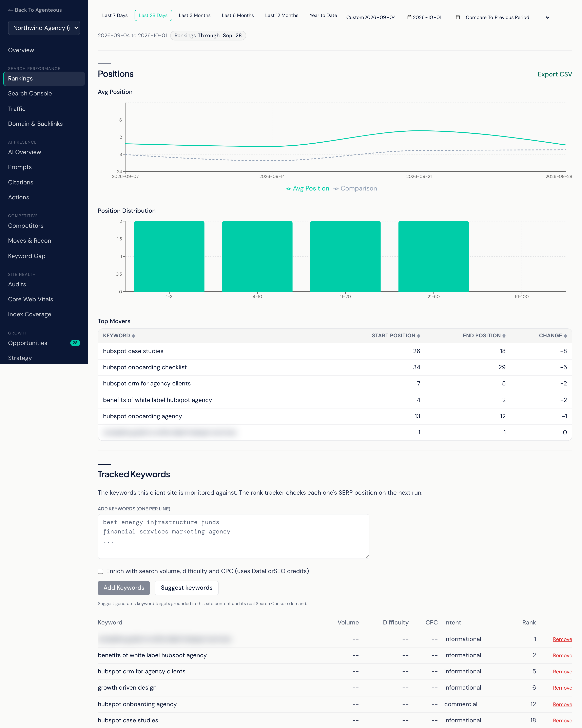Click Add Keywords button
582x728 pixels.
point(124,588)
